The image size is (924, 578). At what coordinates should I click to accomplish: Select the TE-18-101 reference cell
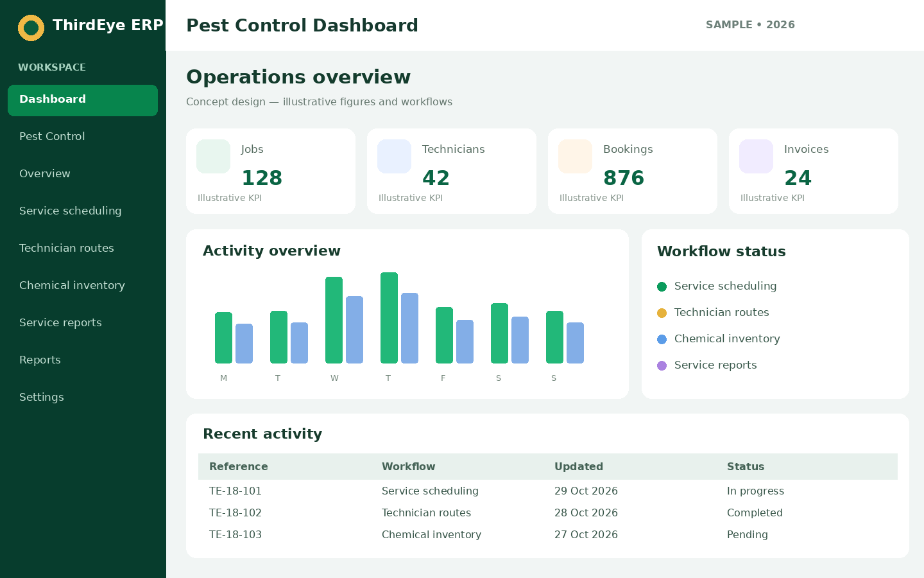(235, 491)
